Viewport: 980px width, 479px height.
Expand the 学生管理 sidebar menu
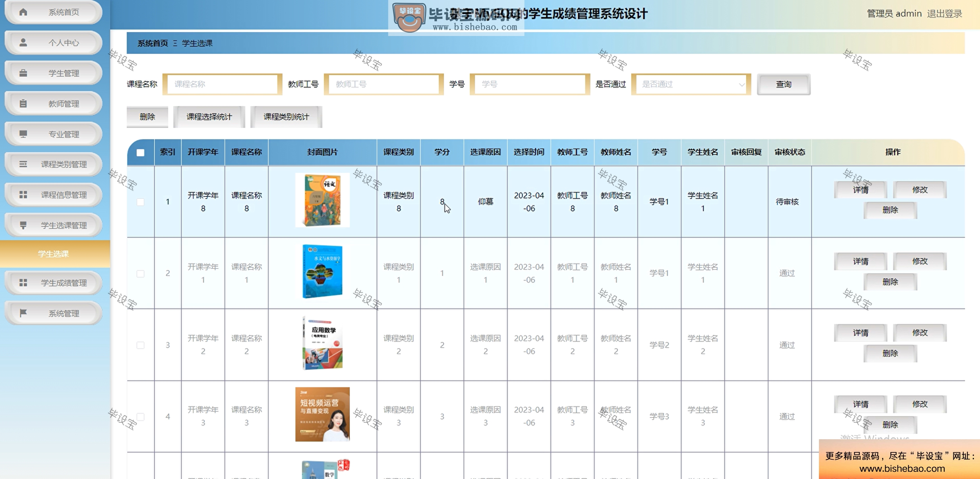tap(53, 73)
